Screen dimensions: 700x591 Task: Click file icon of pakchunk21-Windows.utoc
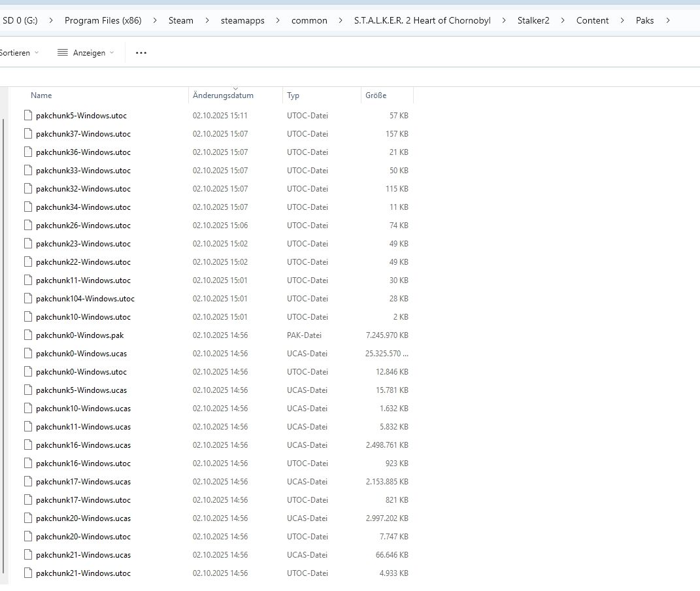pyautogui.click(x=28, y=573)
